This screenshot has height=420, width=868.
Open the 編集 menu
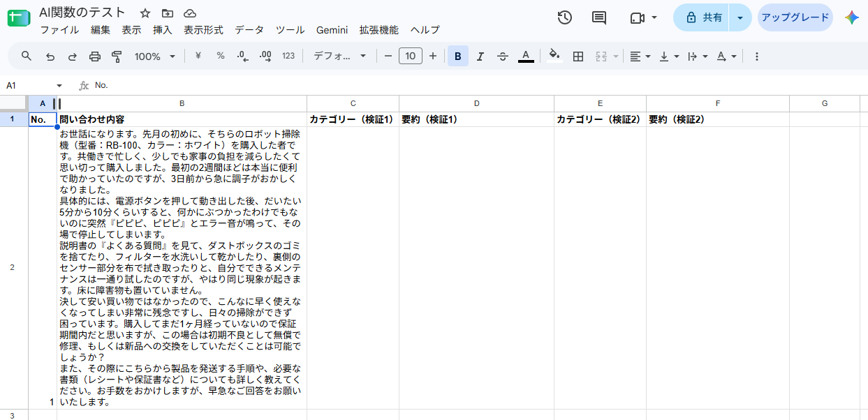tap(101, 30)
